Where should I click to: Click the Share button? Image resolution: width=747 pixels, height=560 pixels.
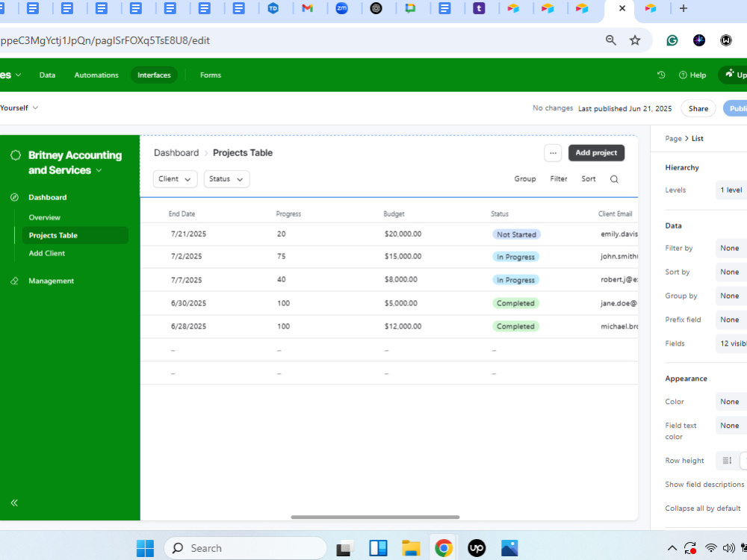698,108
